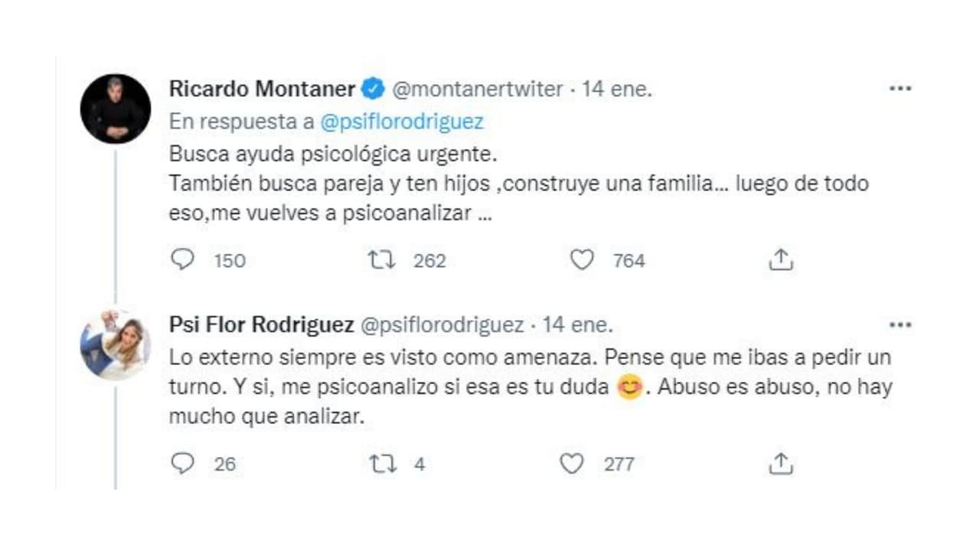Reply to Ricardo Montaner's tweet
The width and height of the screenshot is (980, 551).
[x=182, y=260]
